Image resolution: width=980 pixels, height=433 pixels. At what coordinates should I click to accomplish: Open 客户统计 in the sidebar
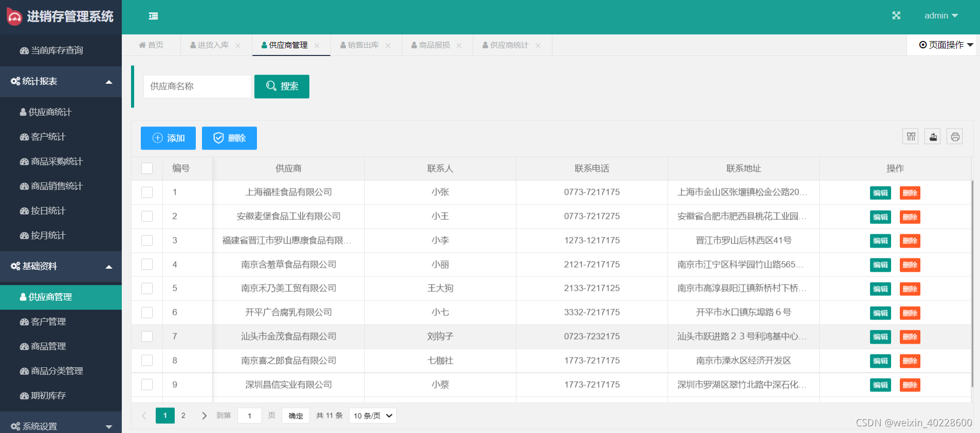tap(61, 137)
